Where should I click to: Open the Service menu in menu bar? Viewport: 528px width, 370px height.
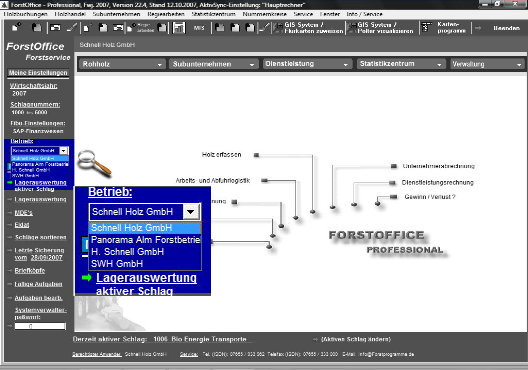click(303, 14)
